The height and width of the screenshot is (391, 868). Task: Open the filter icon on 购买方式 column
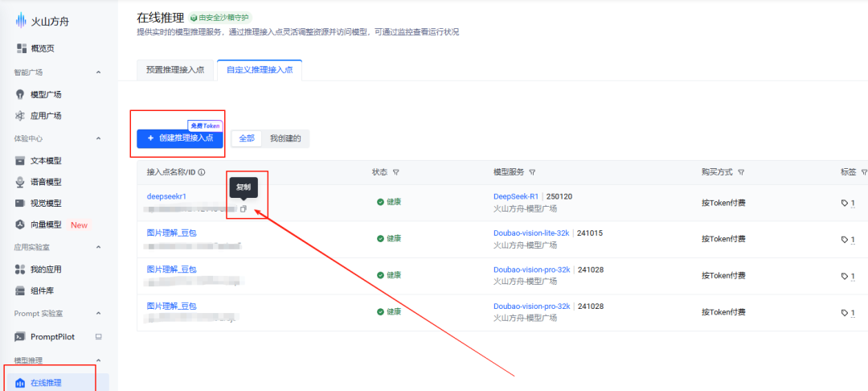coord(740,172)
